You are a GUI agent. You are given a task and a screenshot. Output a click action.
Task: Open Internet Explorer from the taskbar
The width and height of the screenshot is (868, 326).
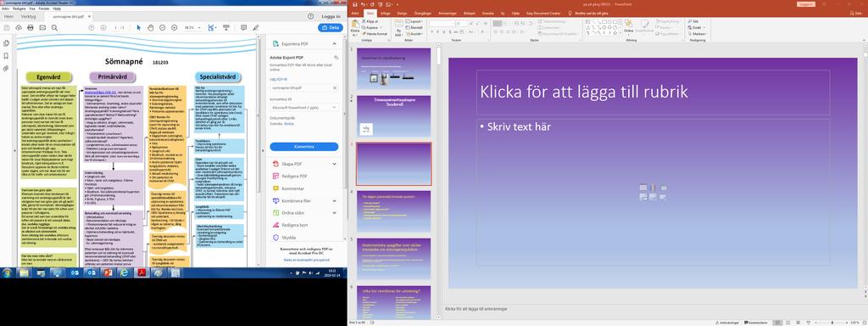click(x=125, y=273)
